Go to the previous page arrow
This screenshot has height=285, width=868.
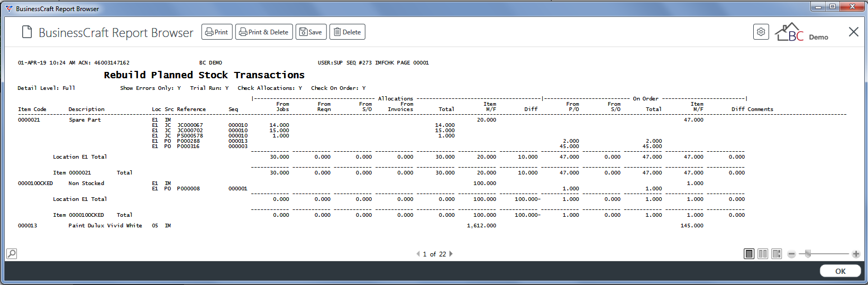click(418, 254)
